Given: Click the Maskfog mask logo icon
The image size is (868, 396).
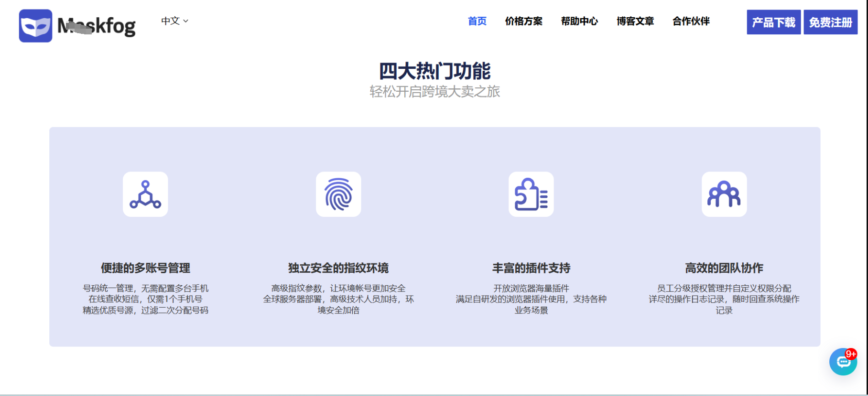Looking at the screenshot, I should (35, 26).
